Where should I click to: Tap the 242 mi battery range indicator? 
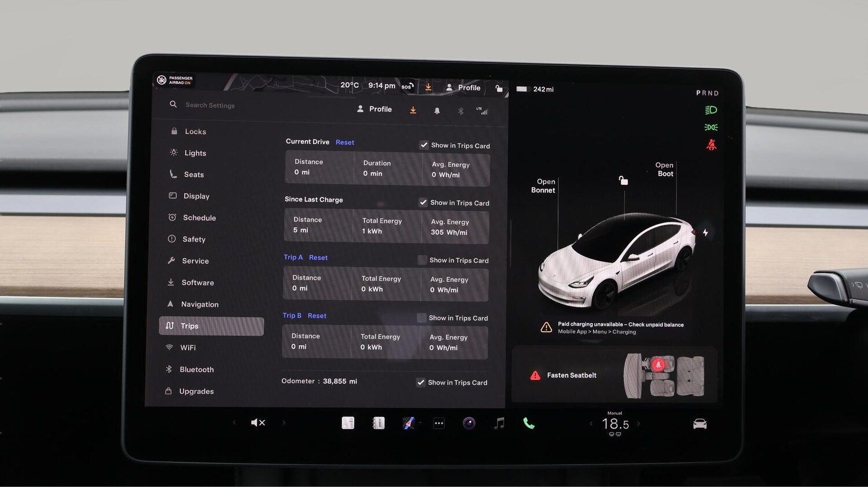[535, 89]
